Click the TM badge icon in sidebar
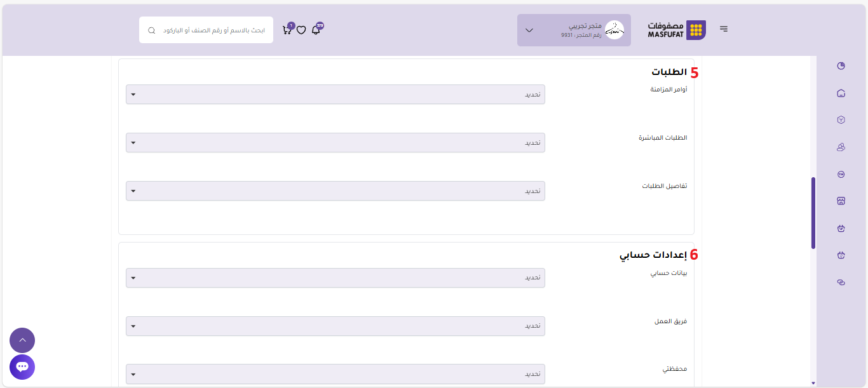The width and height of the screenshot is (868, 388). [841, 174]
